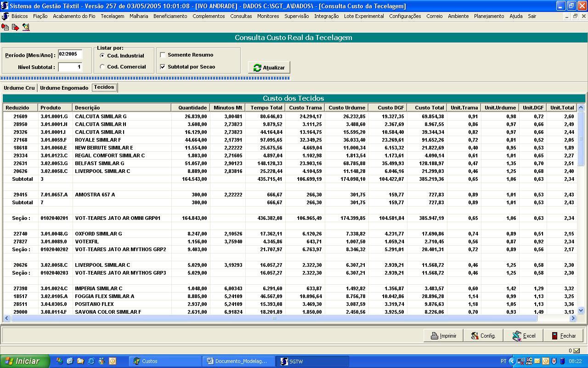Viewport: 588px width, 368px height.
Task: Click the Período Mes/Ano input field
Action: (70, 54)
